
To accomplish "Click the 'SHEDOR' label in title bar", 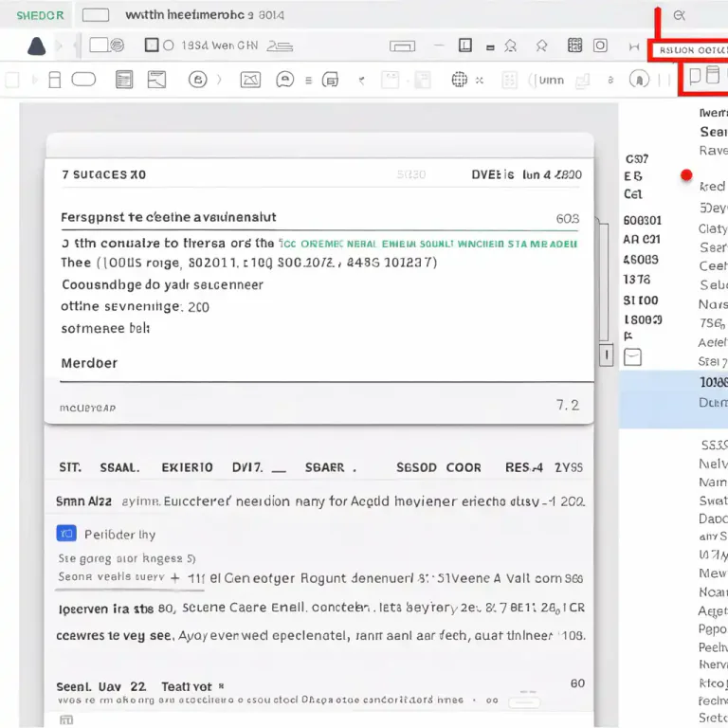I will [40, 15].
